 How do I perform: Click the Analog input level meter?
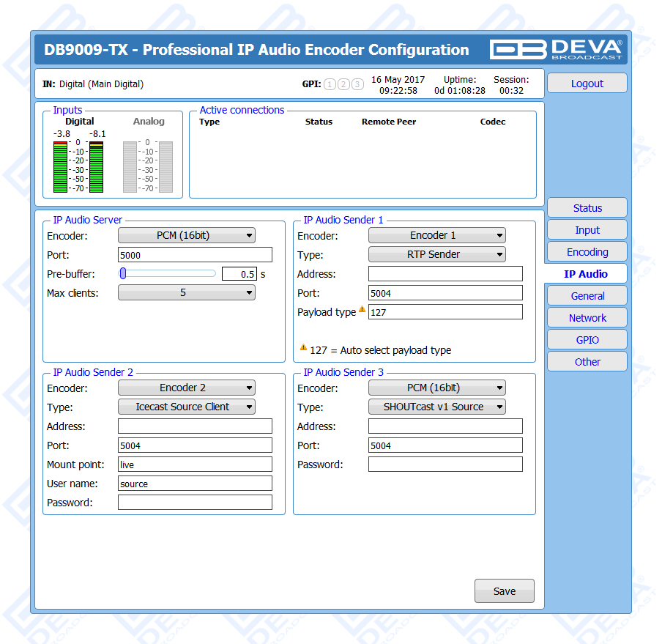tap(148, 166)
